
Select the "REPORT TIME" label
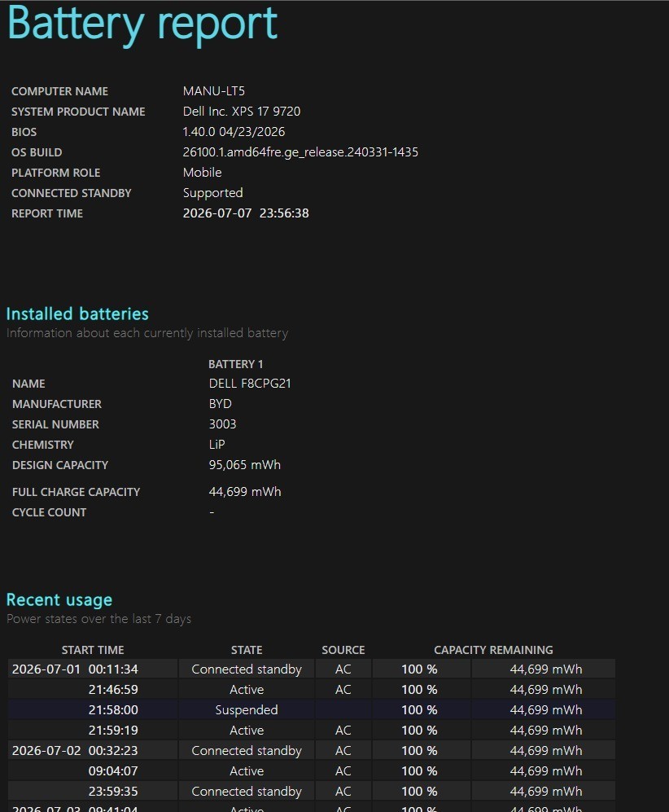click(47, 213)
